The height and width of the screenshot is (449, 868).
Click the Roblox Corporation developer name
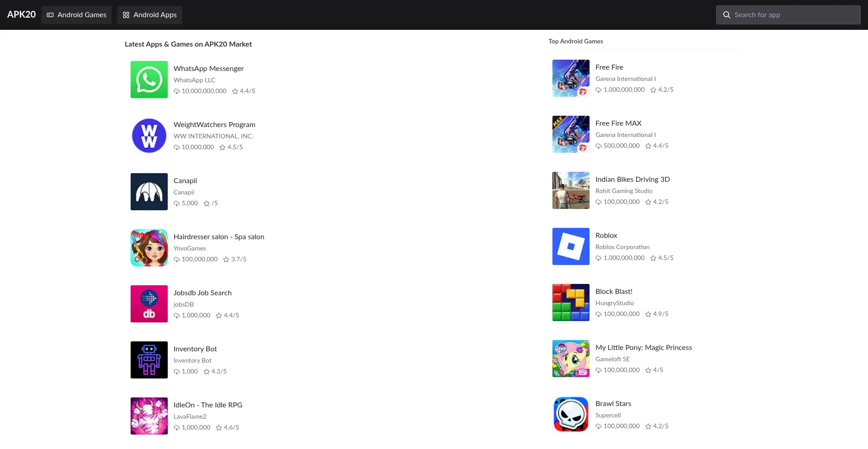click(x=623, y=247)
